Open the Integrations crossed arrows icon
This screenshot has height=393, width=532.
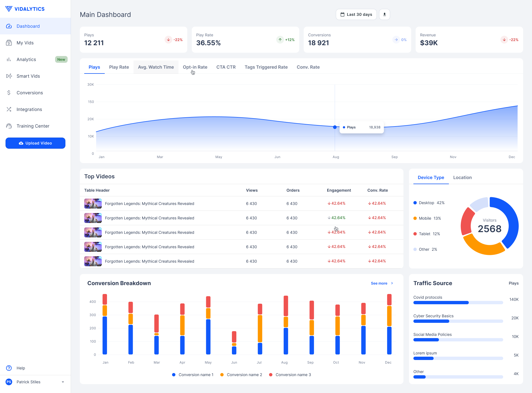[x=9, y=109]
